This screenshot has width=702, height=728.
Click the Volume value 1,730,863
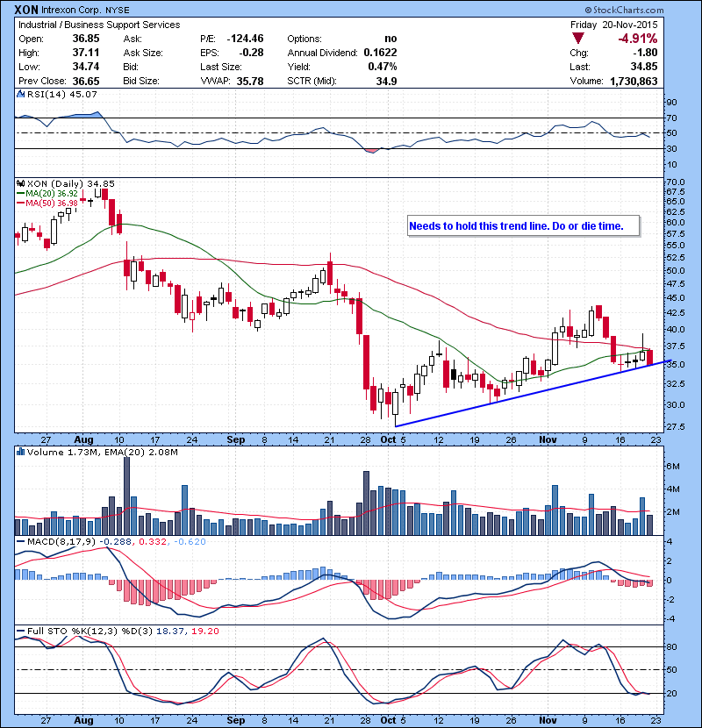pos(634,81)
